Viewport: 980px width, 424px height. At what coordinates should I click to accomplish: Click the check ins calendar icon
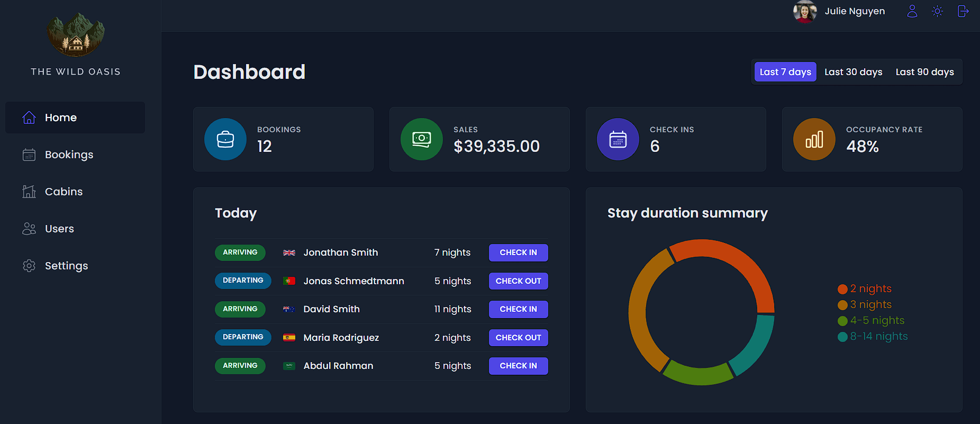[618, 139]
